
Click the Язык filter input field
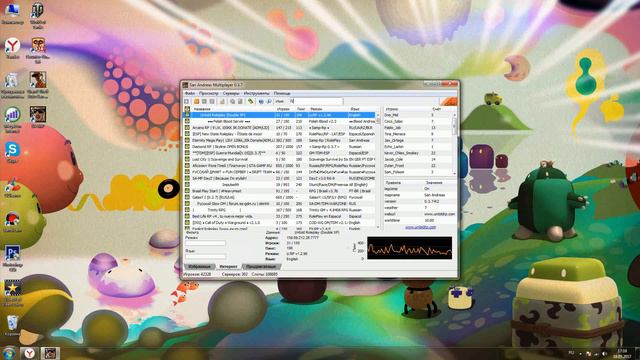(x=205, y=256)
